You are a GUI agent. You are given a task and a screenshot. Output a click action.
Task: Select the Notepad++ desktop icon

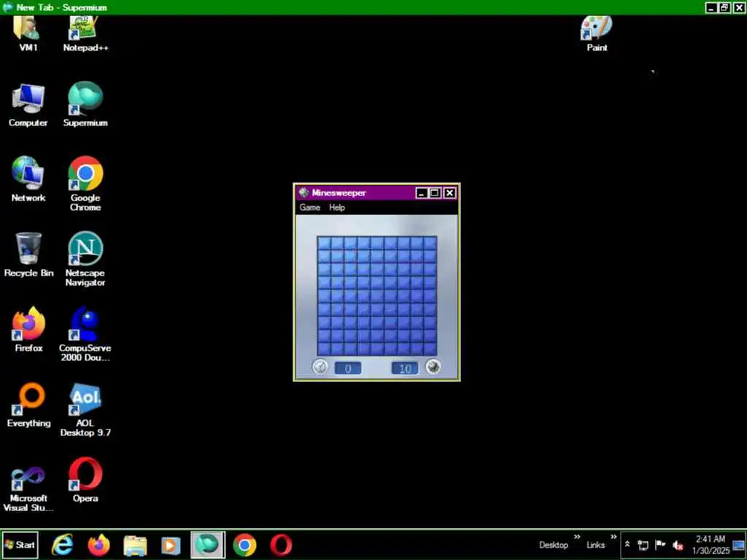(85, 34)
